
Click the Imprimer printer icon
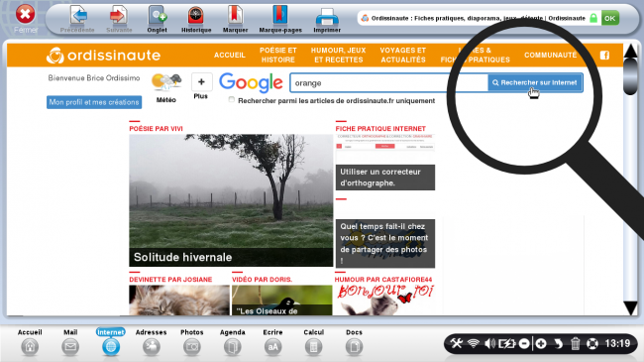pyautogui.click(x=327, y=17)
